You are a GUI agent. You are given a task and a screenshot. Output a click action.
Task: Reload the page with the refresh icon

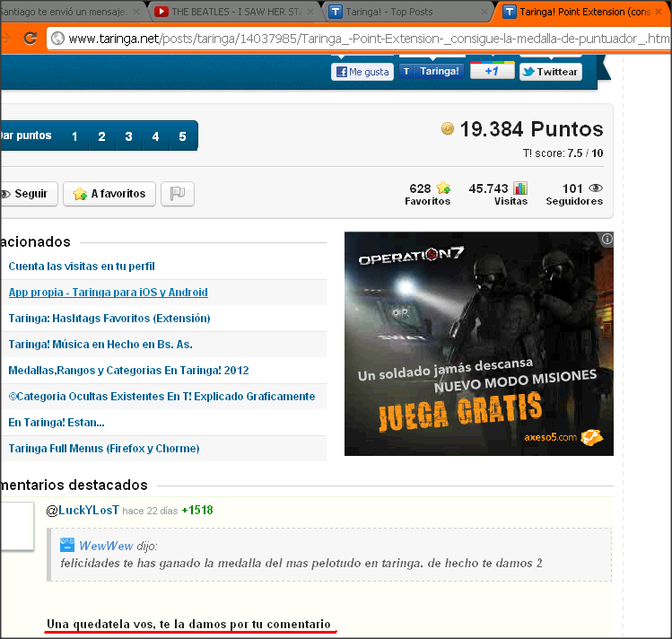pos(30,39)
